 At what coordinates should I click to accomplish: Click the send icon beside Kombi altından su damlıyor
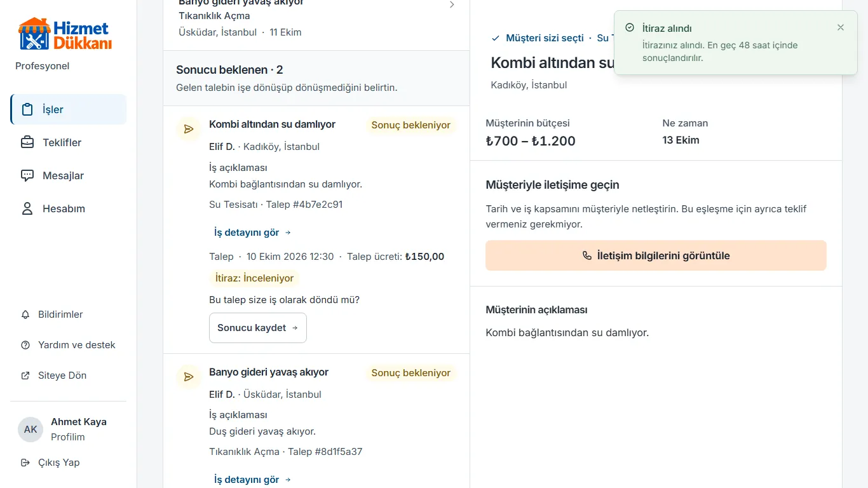[x=189, y=129]
